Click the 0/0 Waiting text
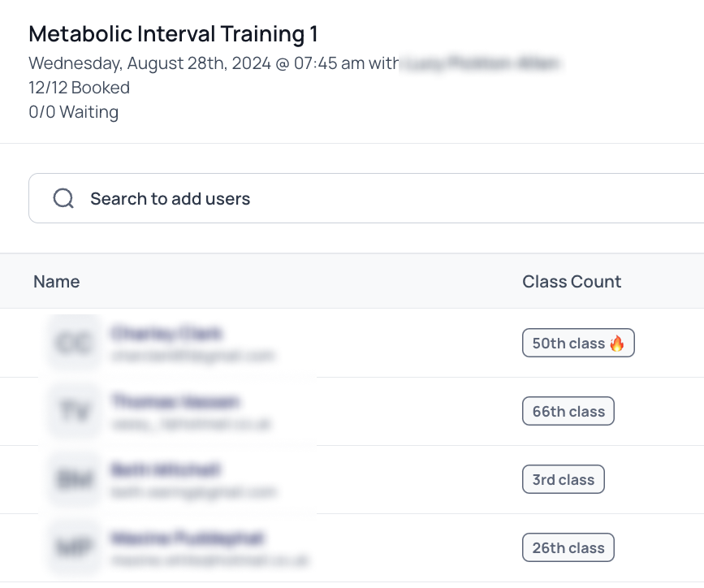 pos(74,112)
